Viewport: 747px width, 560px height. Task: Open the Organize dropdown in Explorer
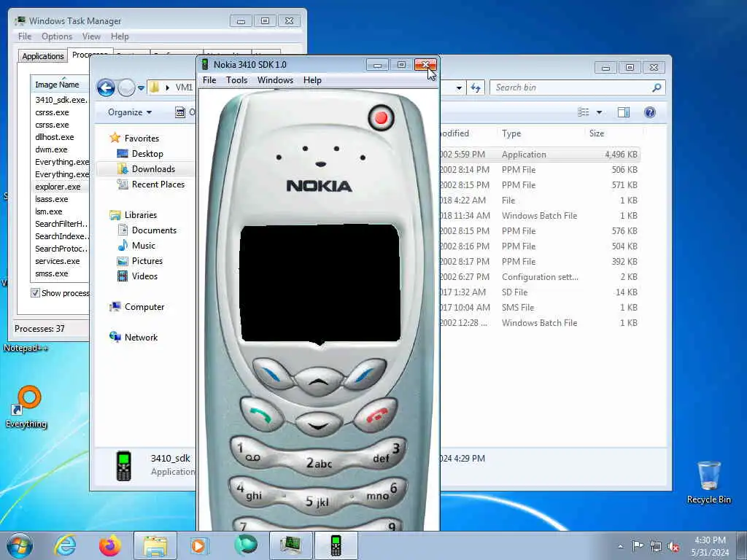tap(130, 112)
